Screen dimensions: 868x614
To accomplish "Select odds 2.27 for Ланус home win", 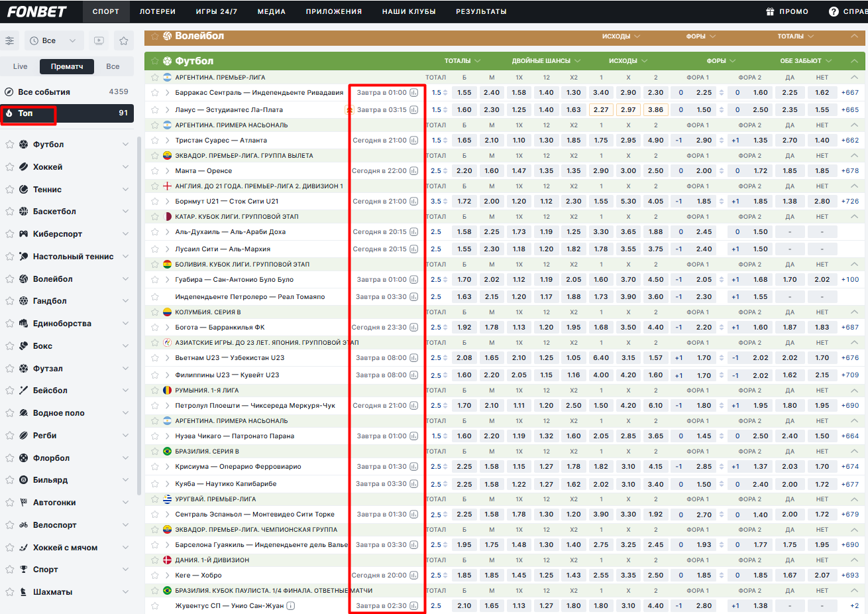I will (601, 110).
